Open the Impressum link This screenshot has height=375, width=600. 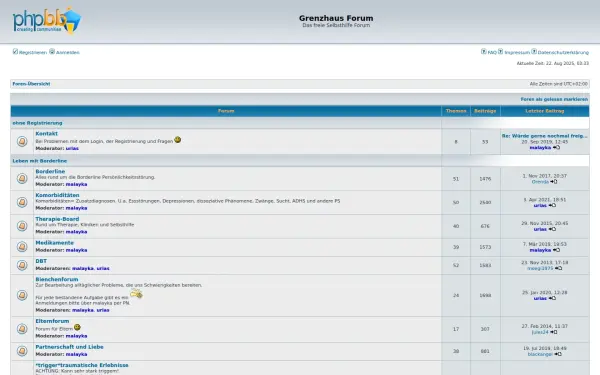coord(517,52)
